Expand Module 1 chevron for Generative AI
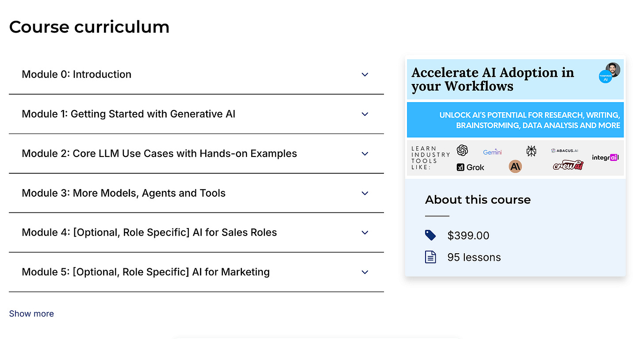 click(x=365, y=114)
